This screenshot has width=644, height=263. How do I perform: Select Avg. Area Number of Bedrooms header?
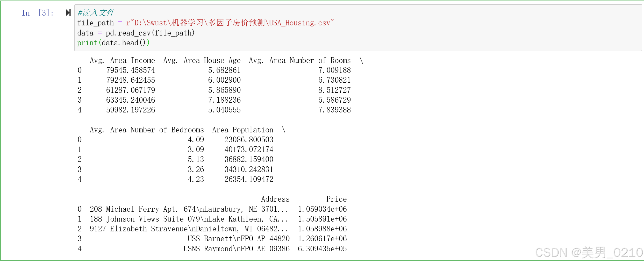147,130
